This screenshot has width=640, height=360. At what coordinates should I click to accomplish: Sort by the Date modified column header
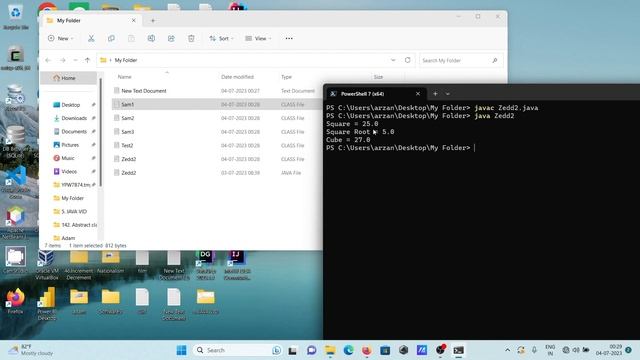(x=237, y=77)
